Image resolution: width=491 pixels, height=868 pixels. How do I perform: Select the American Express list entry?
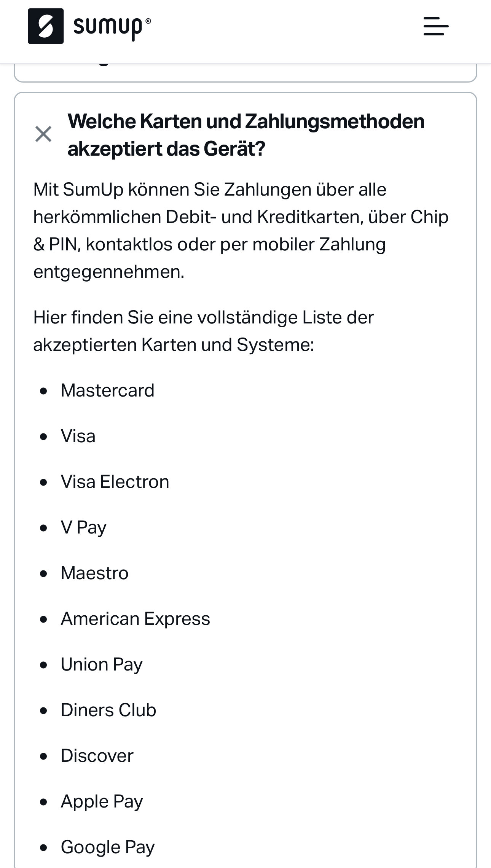coord(136,619)
